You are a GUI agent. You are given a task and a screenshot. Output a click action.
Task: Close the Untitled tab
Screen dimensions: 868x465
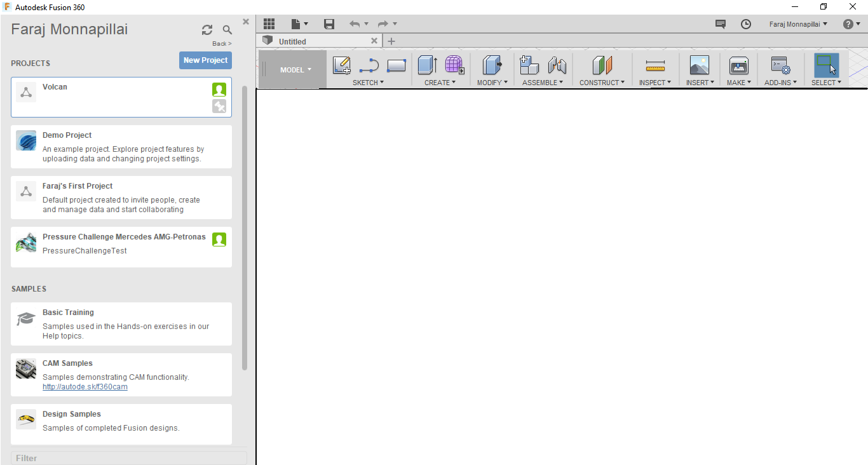pyautogui.click(x=374, y=41)
